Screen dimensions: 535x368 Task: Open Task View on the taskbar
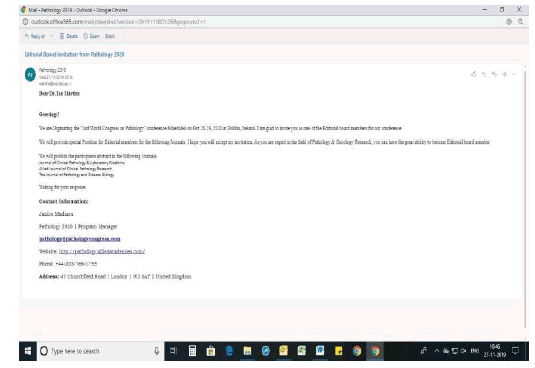click(x=174, y=351)
